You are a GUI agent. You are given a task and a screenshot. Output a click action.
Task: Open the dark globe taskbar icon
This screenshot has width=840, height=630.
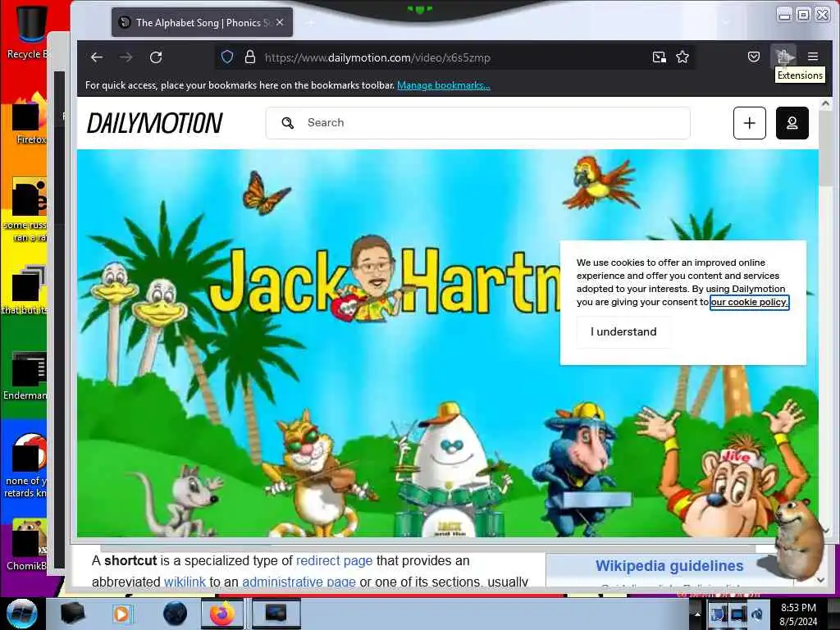point(176,614)
